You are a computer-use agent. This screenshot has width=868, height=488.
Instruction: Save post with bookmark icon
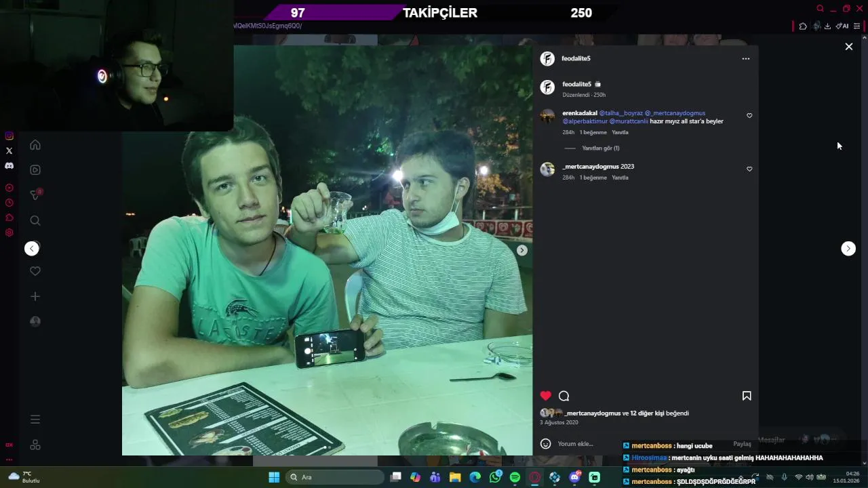point(747,396)
